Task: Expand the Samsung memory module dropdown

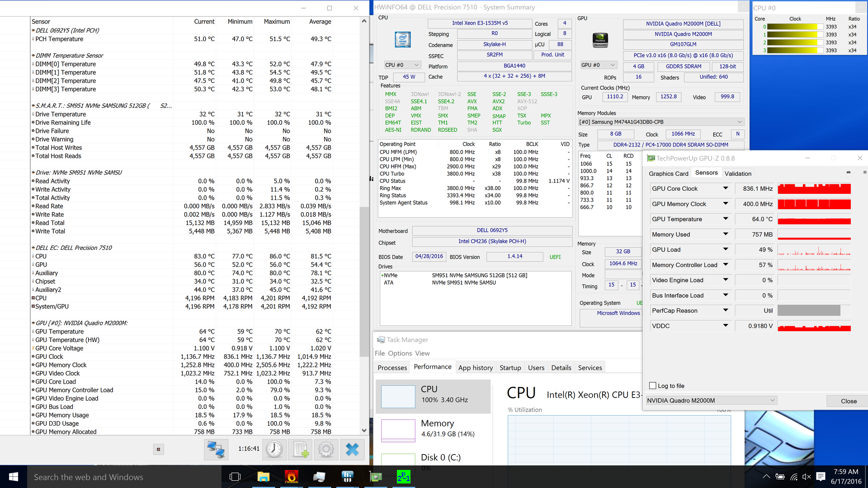Action: point(740,122)
